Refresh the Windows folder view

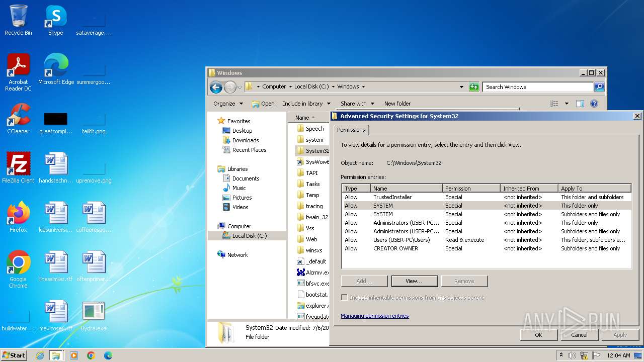pos(474,87)
